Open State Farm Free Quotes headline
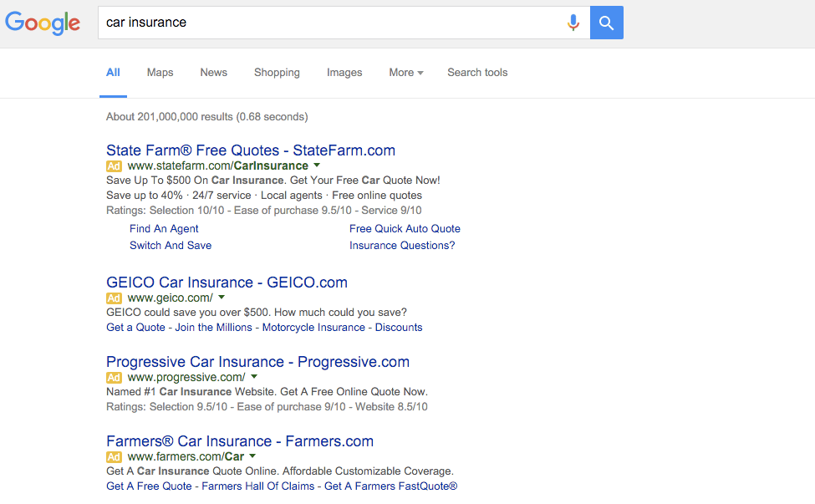Image resolution: width=815 pixels, height=504 pixels. 251,150
